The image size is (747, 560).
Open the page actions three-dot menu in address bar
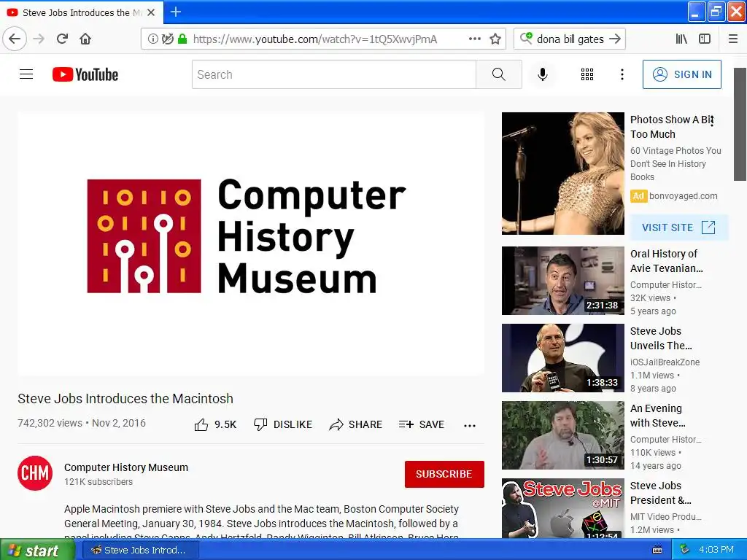point(474,39)
